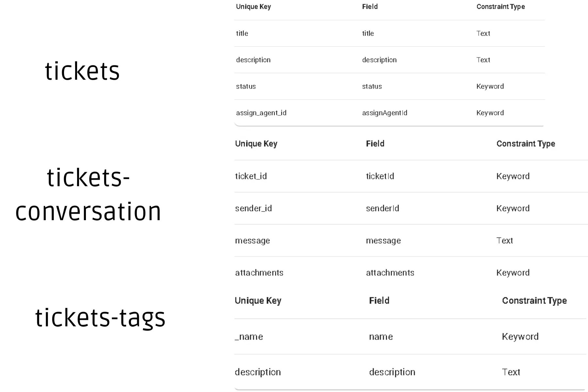The height and width of the screenshot is (392, 588).
Task: Select attachments in the Field column
Action: [x=390, y=273]
